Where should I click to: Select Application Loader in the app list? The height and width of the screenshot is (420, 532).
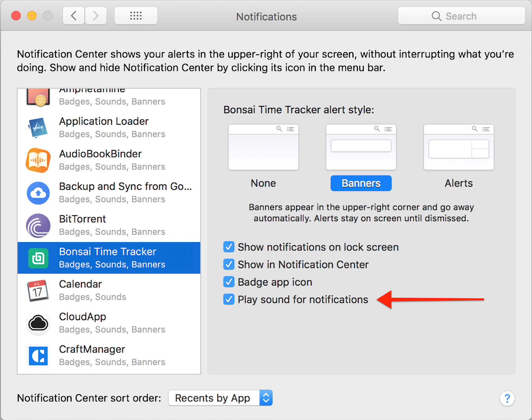coord(109,128)
